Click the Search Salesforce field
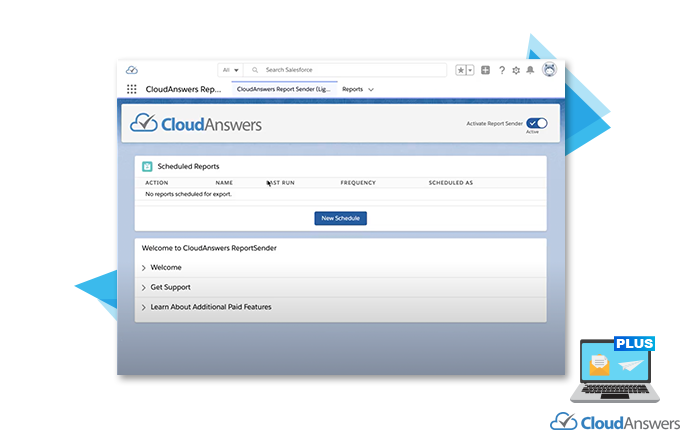 click(345, 70)
